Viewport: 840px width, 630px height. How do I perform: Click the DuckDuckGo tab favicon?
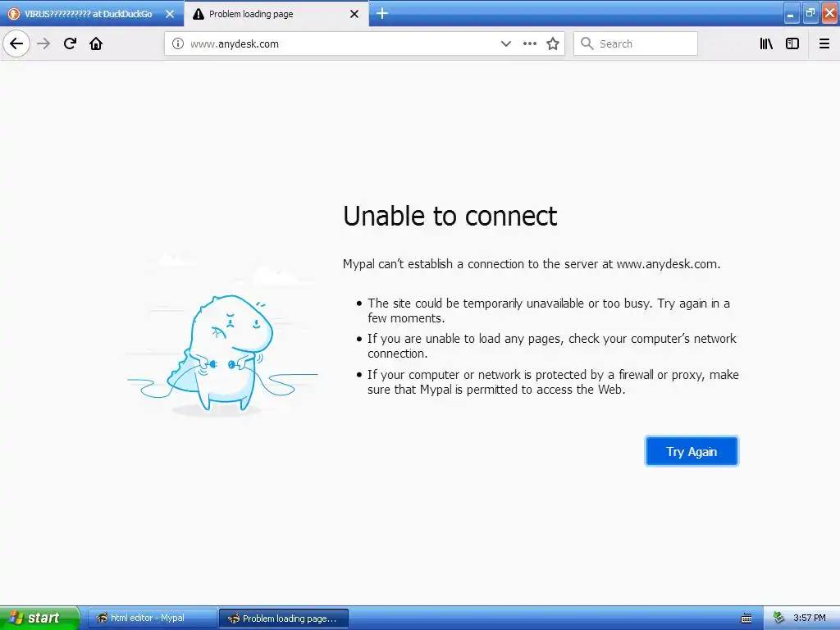(x=14, y=14)
